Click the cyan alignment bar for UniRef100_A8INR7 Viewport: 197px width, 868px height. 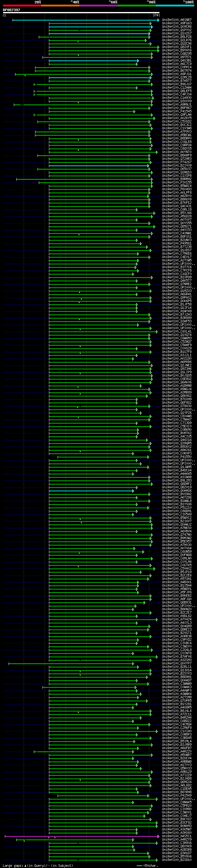86,20
